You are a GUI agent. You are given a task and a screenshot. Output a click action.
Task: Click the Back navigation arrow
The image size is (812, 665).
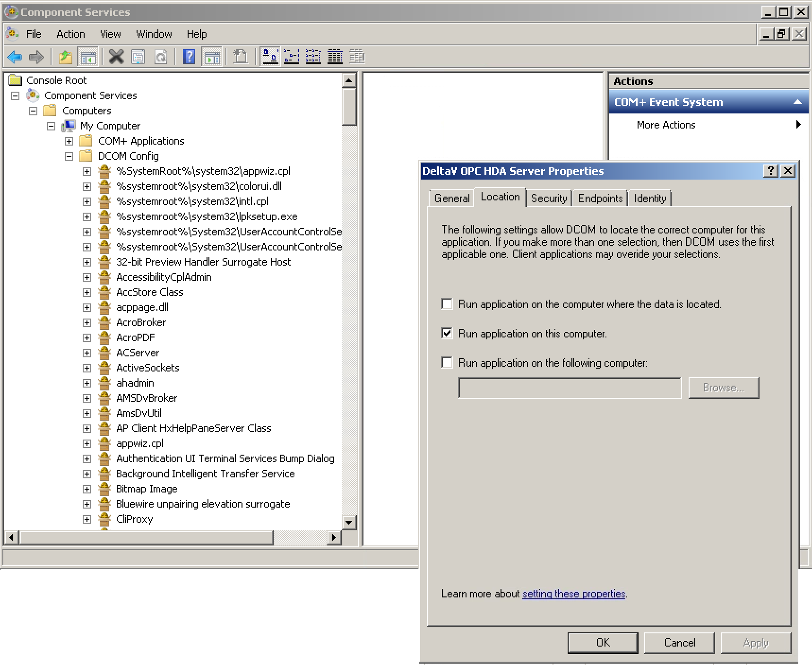(14, 57)
